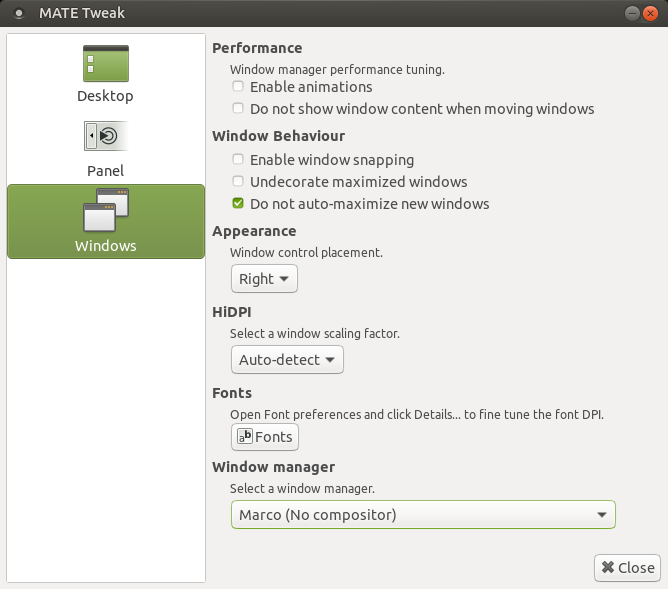Click the Desktop label in sidebar
The width and height of the screenshot is (668, 589).
[105, 96]
